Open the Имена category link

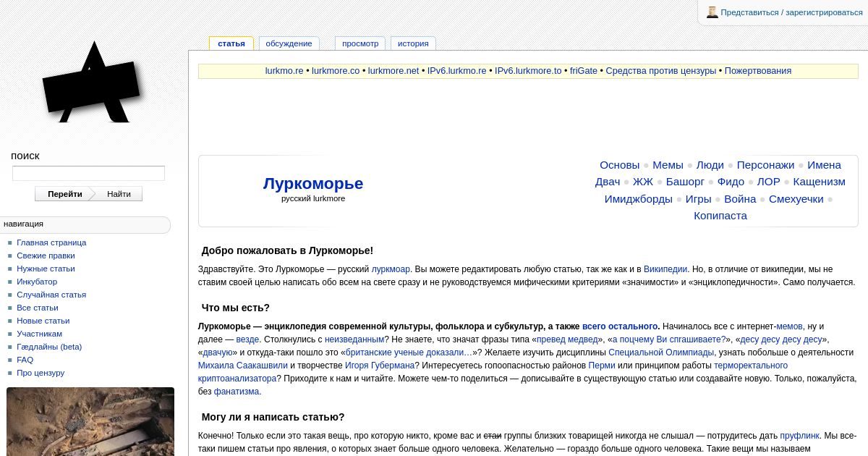[x=824, y=165]
